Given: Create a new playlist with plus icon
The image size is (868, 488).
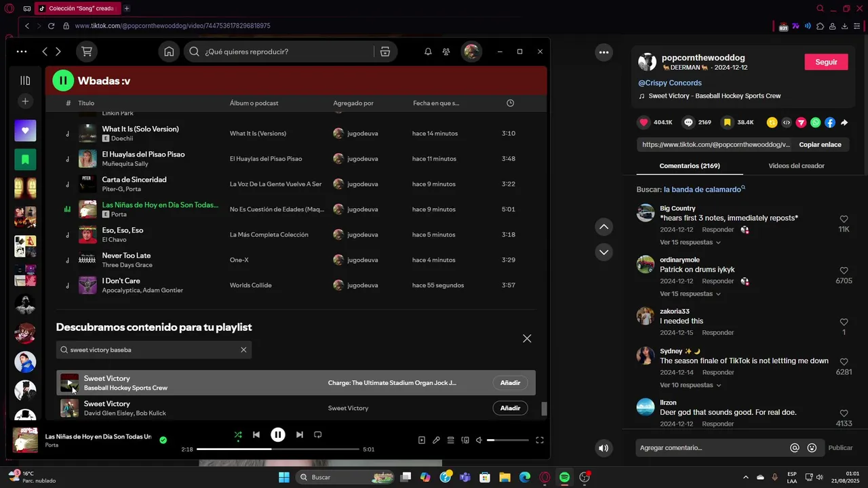Looking at the screenshot, I should coord(25,101).
